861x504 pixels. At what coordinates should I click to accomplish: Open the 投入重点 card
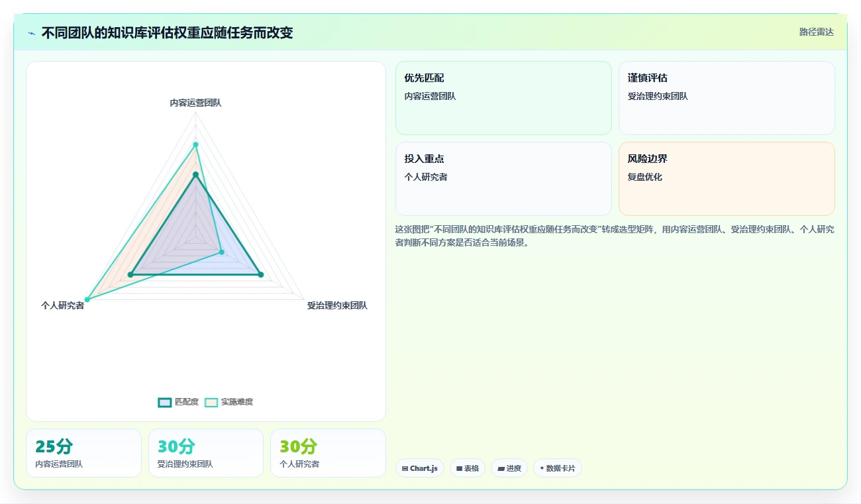pyautogui.click(x=503, y=179)
